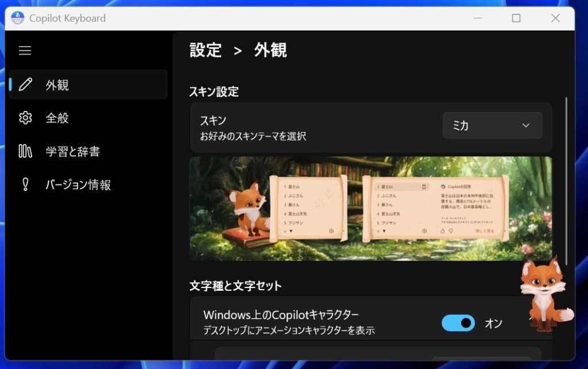Maximize the Copilot Keyboard window
Viewport: 588px width, 369px height.
coord(516,18)
